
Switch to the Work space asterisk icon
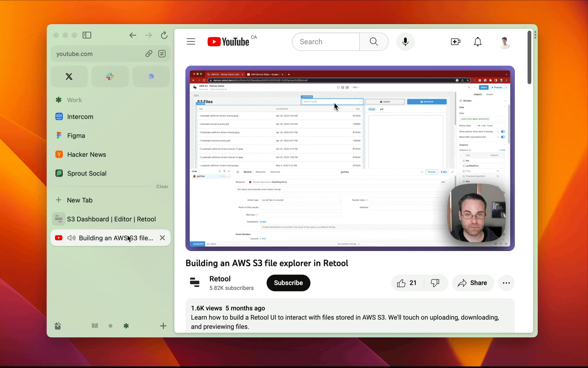126,326
